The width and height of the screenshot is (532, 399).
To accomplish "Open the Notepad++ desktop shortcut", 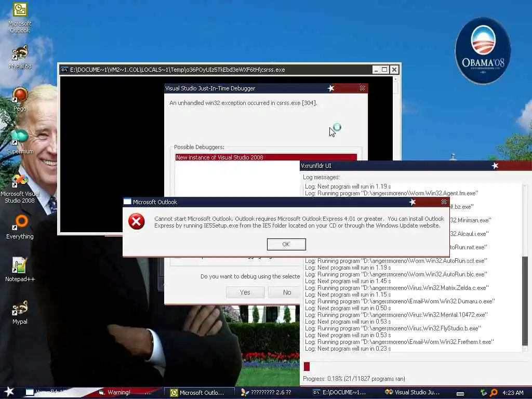I will (x=20, y=270).
